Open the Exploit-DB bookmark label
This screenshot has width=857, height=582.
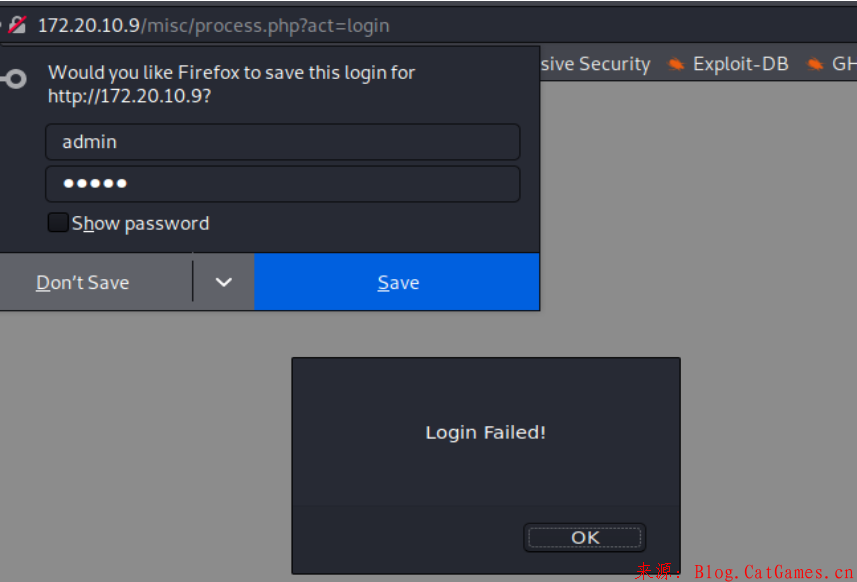pyautogui.click(x=740, y=65)
